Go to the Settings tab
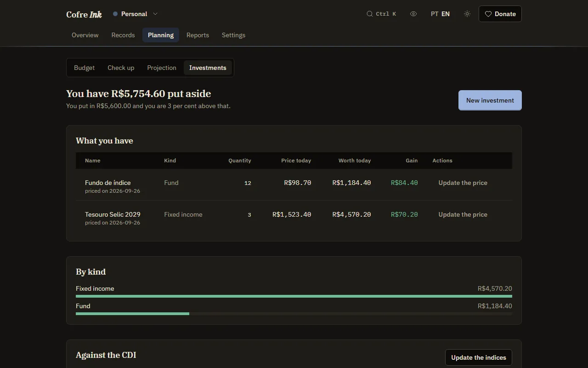The image size is (588, 368). pyautogui.click(x=233, y=35)
